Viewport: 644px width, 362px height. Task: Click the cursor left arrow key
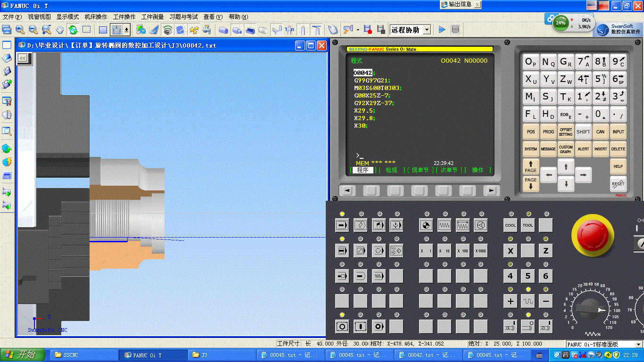548,175
